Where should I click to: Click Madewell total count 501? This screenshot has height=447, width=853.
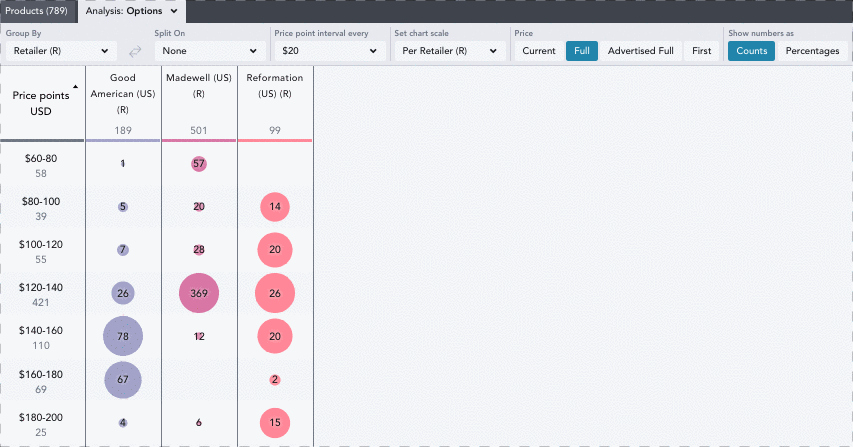tap(199, 130)
